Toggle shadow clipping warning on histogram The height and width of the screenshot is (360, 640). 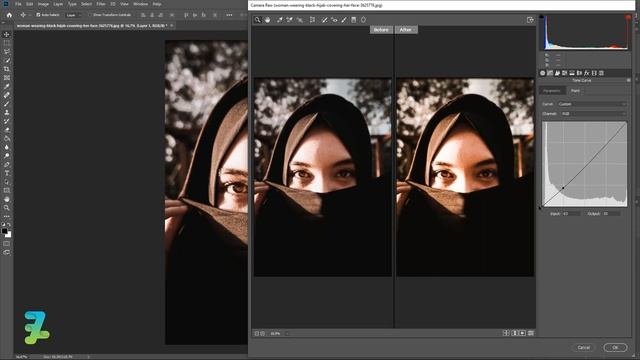(542, 17)
